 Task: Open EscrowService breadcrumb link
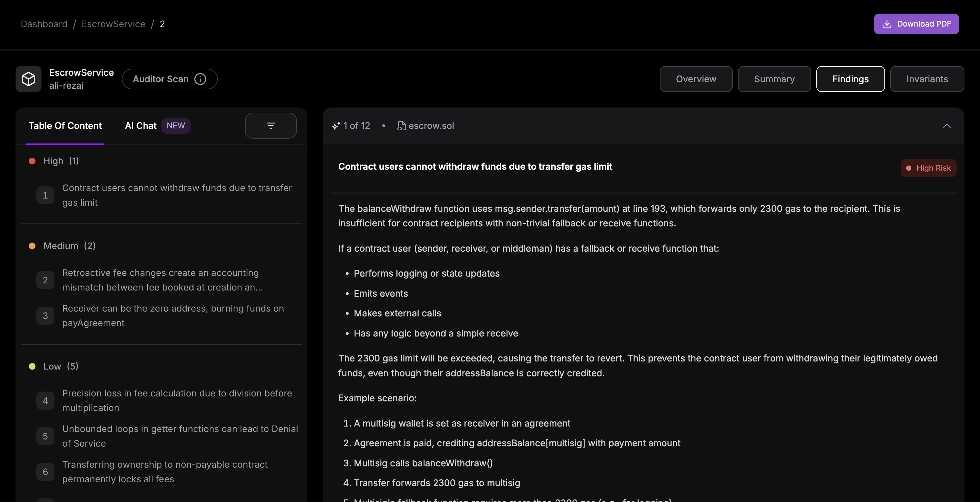coord(113,24)
